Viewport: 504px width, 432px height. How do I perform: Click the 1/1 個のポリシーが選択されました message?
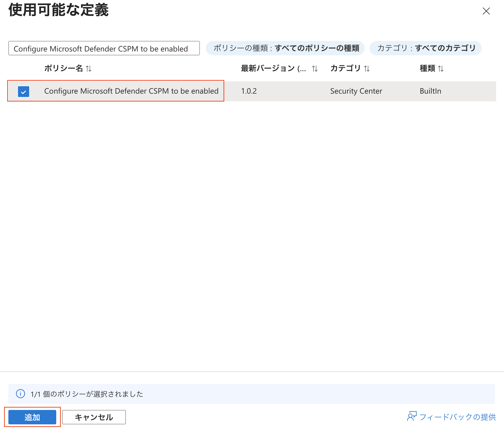[87, 394]
